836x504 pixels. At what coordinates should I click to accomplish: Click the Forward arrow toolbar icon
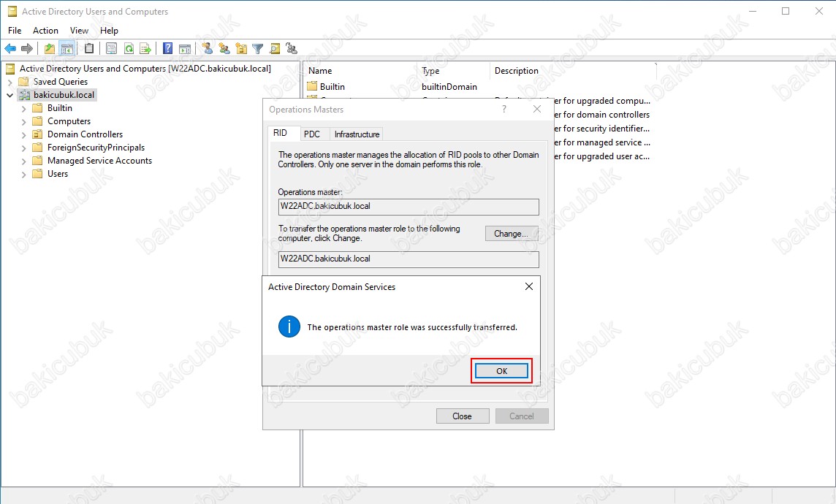point(26,48)
